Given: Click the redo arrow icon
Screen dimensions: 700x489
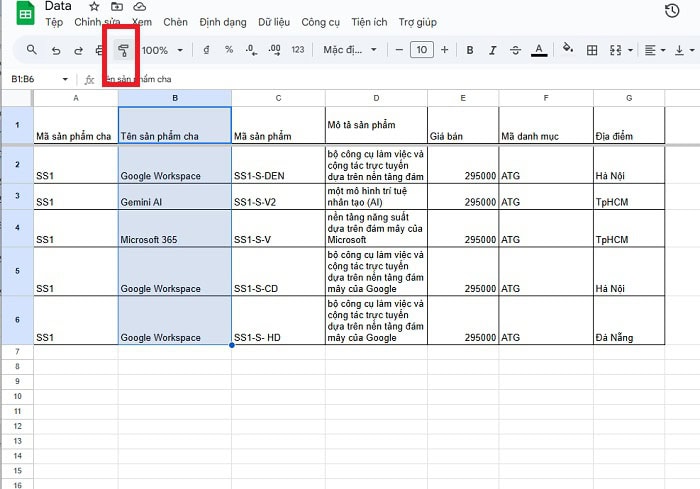Looking at the screenshot, I should tap(78, 50).
